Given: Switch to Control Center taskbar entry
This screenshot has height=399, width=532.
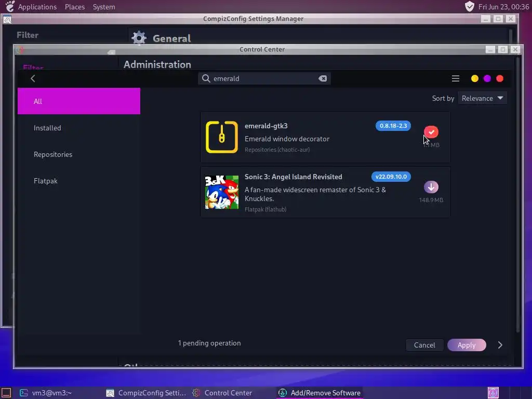Looking at the screenshot, I should coord(222,393).
